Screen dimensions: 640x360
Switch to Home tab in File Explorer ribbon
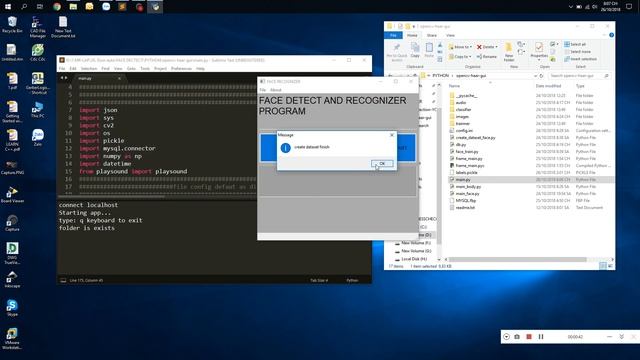412,36
